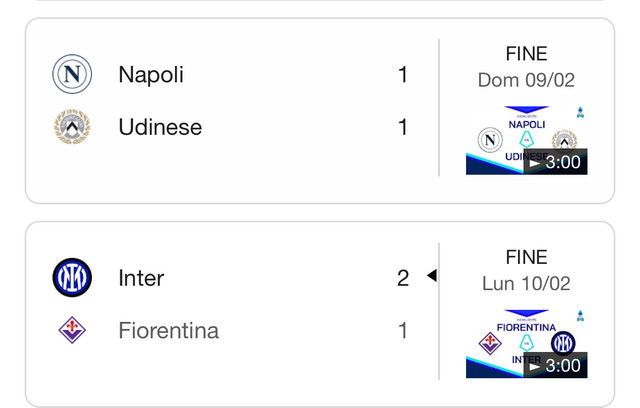The height and width of the screenshot is (408, 640).
Task: Click Inter's score of 2
Action: pos(403,278)
